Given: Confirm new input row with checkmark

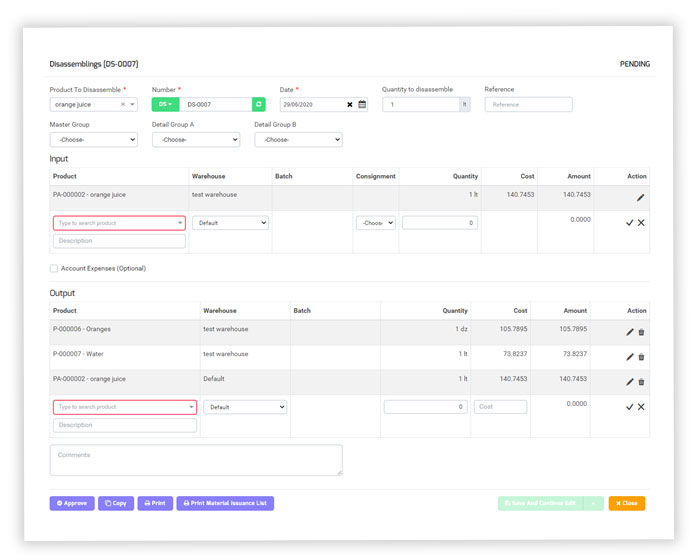Looking at the screenshot, I should tap(629, 223).
